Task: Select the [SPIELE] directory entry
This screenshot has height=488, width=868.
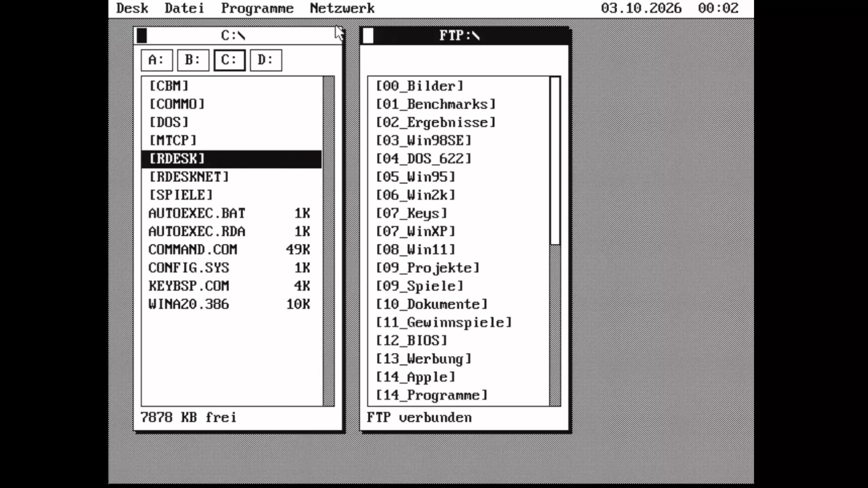Action: click(x=231, y=195)
